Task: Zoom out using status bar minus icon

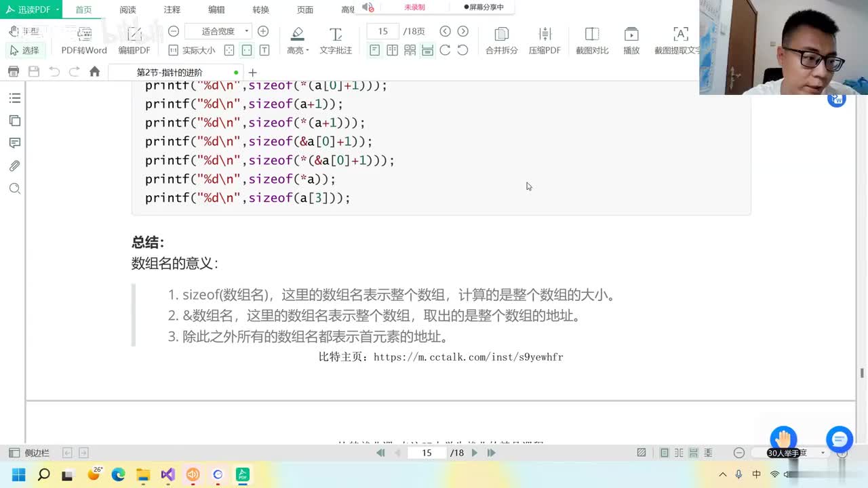Action: point(739,453)
